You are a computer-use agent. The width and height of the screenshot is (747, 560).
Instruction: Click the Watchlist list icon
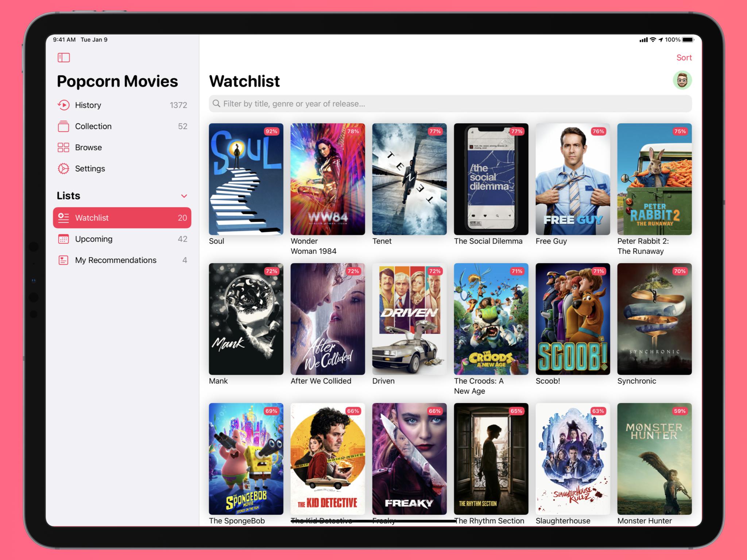click(x=63, y=218)
